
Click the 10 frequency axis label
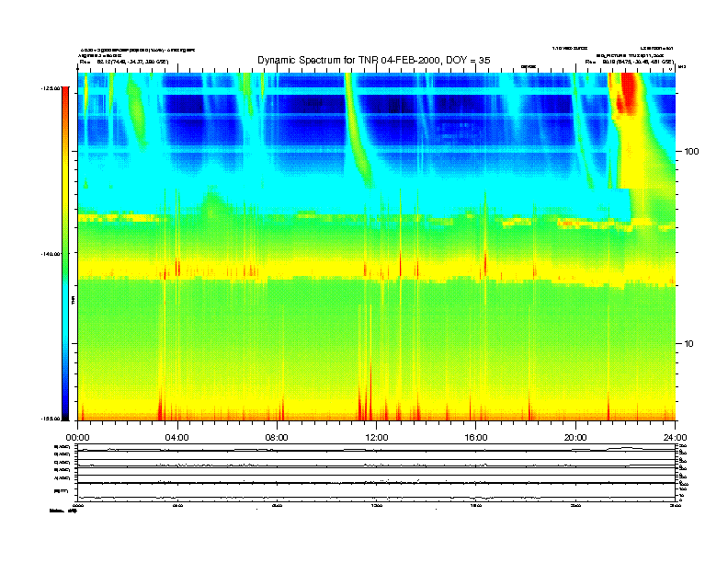[689, 344]
